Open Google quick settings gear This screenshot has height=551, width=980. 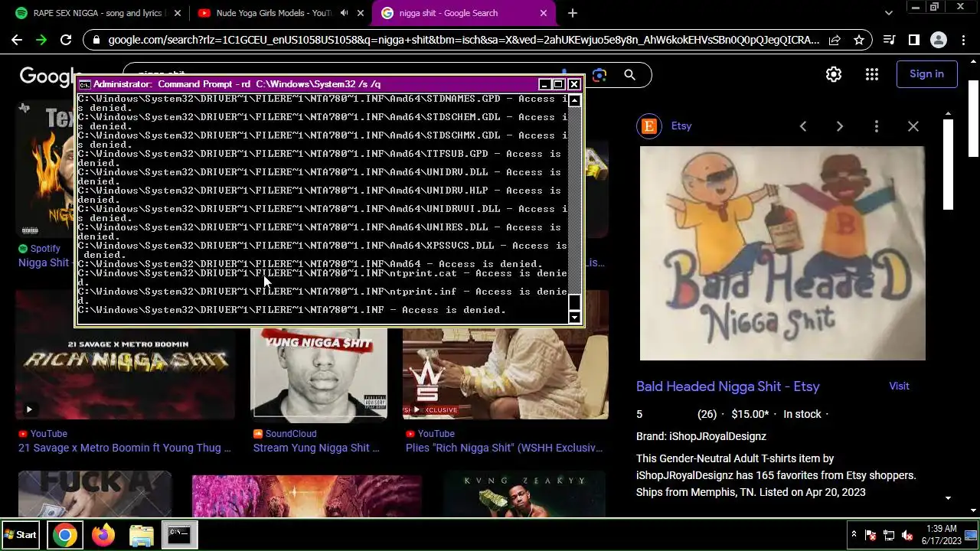coord(834,74)
